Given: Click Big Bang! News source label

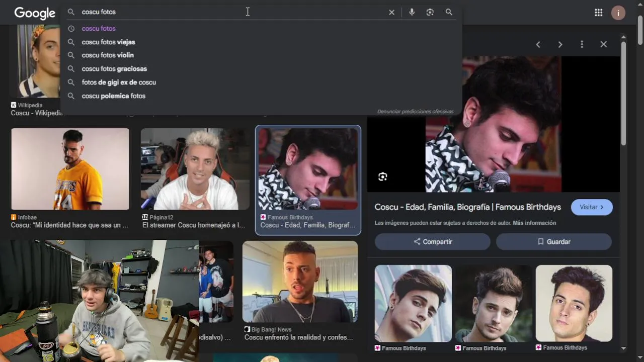Looking at the screenshot, I should coord(271,330).
